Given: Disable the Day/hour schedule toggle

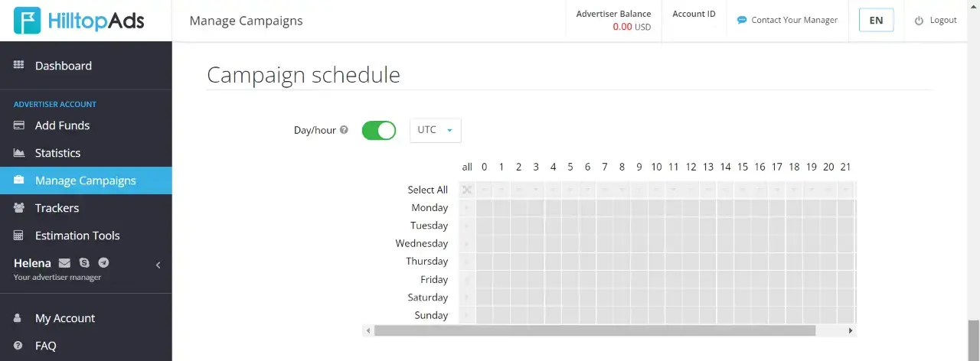Looking at the screenshot, I should click(378, 130).
